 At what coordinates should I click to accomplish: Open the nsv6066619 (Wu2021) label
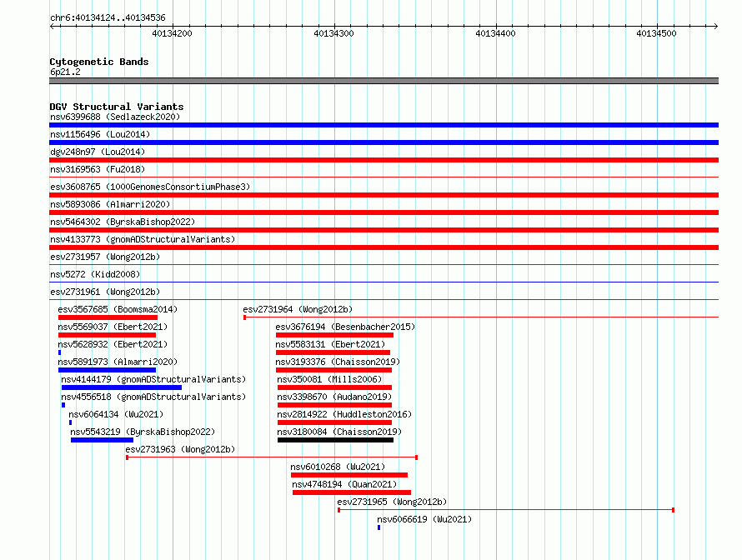coord(424,519)
